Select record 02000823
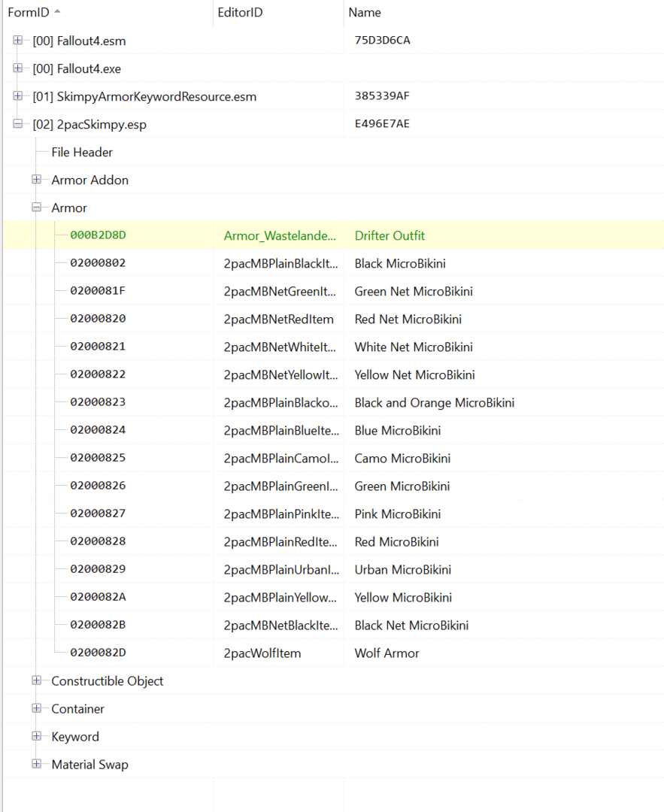This screenshot has width=664, height=812. [x=98, y=402]
